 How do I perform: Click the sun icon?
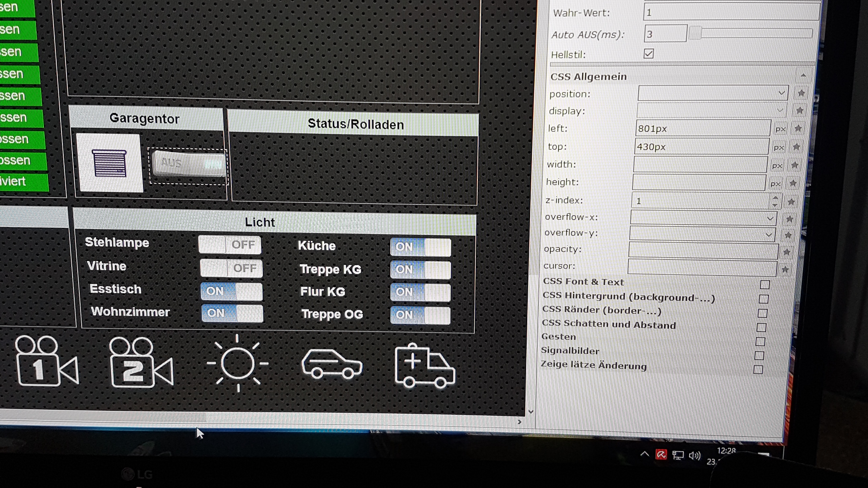237,363
